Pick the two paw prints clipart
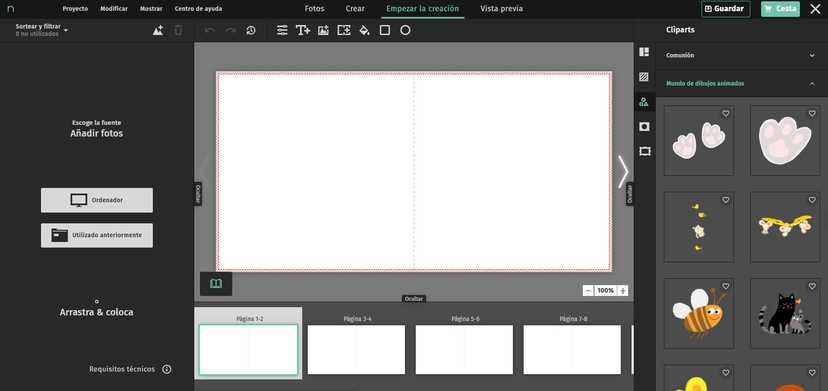The height and width of the screenshot is (391, 828). [699, 141]
